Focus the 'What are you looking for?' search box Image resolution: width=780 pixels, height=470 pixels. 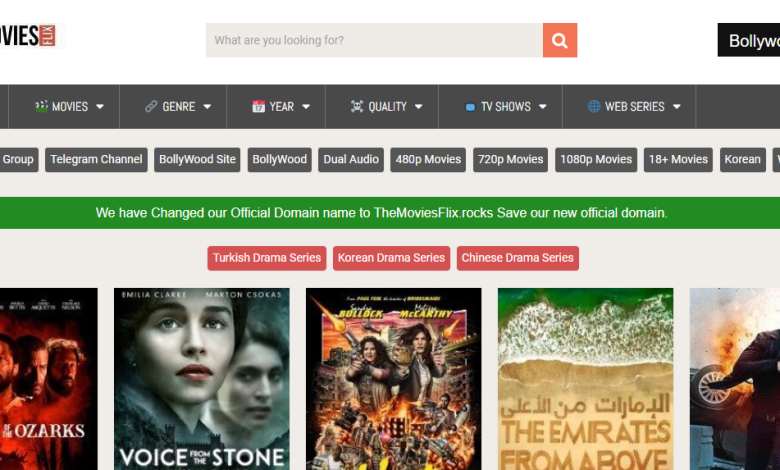375,40
